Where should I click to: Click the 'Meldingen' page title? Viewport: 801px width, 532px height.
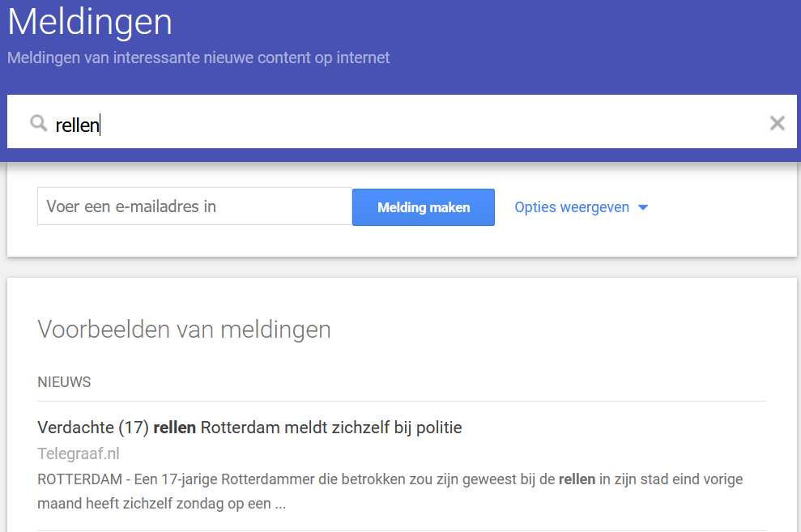[90, 22]
